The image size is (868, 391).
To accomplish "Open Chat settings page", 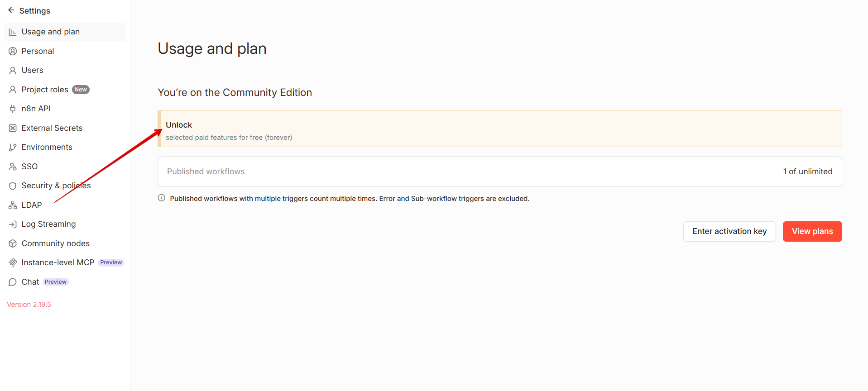I will (65, 282).
